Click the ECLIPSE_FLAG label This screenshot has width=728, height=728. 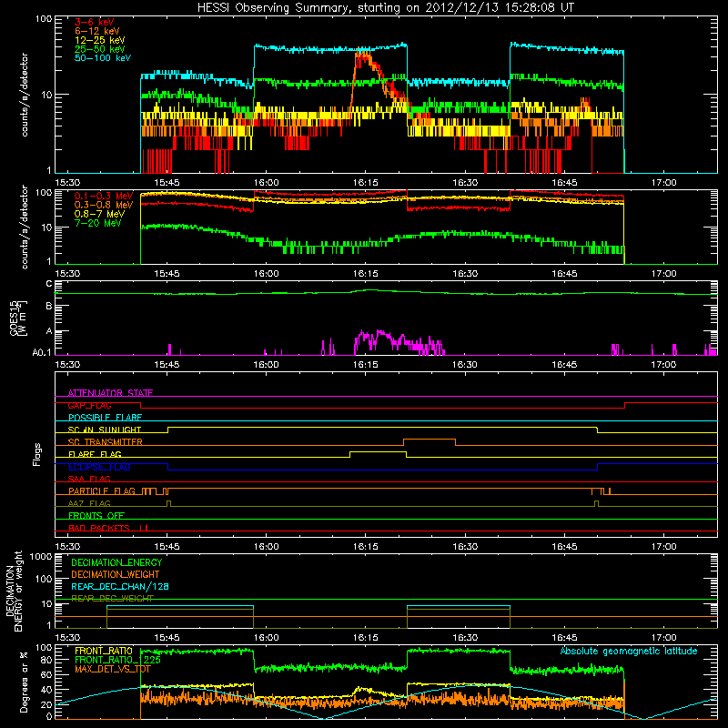pyautogui.click(x=99, y=467)
